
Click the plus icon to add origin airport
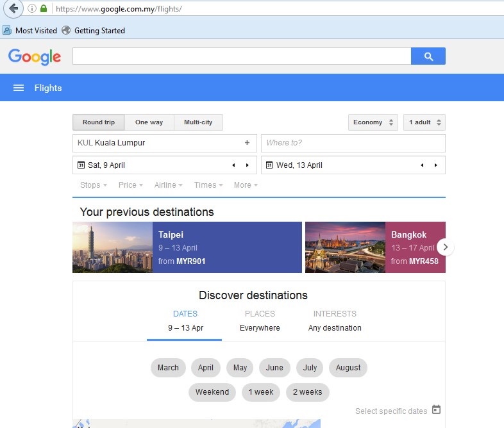pos(247,142)
